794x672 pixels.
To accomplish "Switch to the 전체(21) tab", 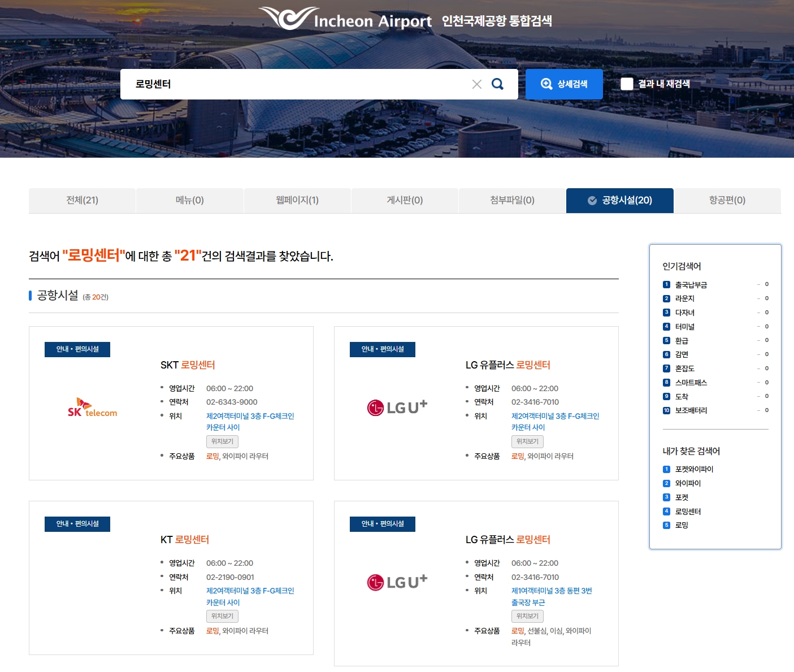I will pos(82,200).
